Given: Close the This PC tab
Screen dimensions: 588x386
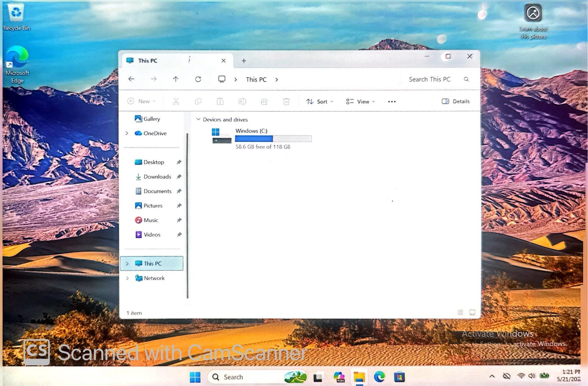Looking at the screenshot, I should pyautogui.click(x=223, y=61).
